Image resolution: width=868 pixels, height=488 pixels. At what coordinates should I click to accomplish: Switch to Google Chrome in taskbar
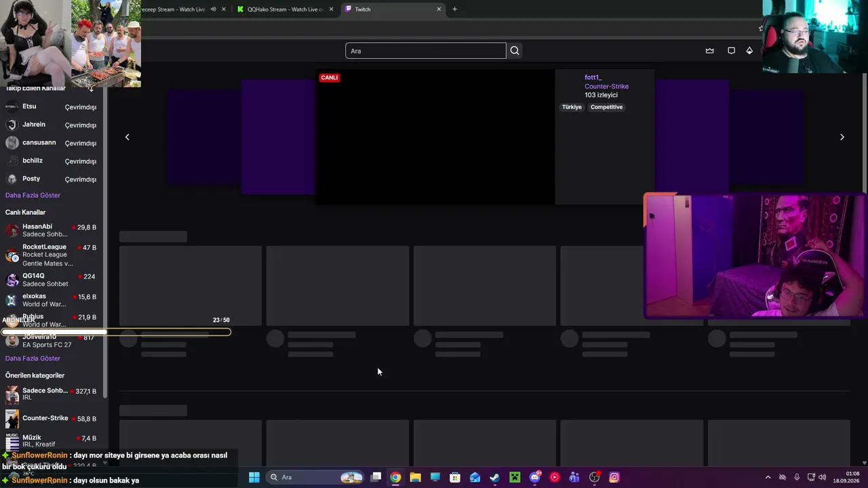395,477
